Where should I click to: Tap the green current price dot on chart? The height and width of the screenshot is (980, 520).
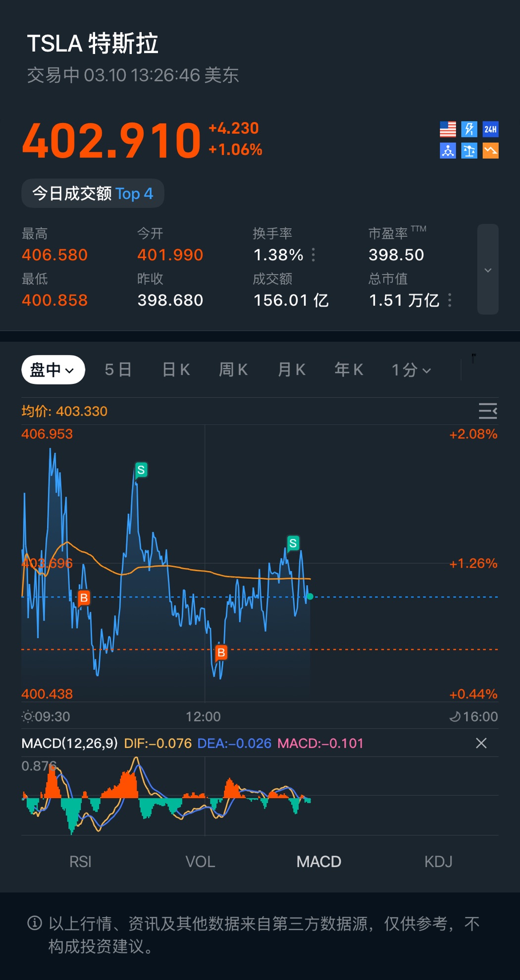[x=310, y=597]
